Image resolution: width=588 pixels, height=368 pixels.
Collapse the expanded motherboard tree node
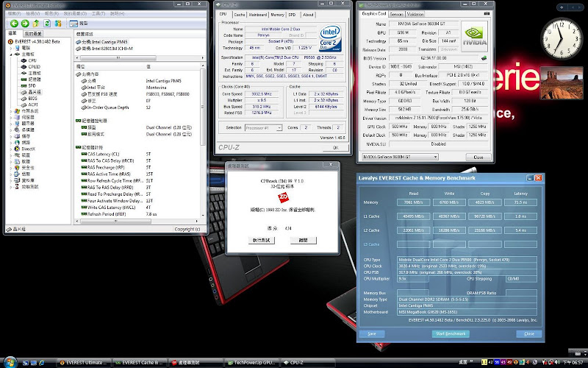coord(11,54)
